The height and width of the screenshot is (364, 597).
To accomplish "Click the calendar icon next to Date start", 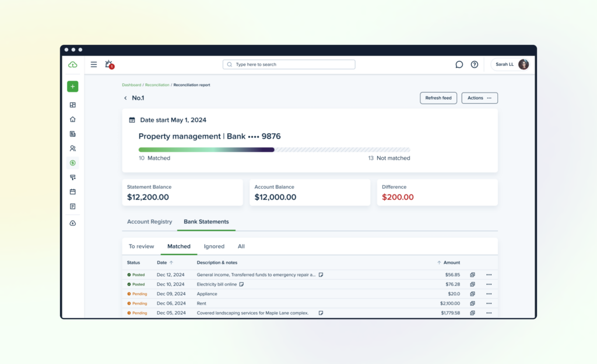I will click(x=132, y=120).
